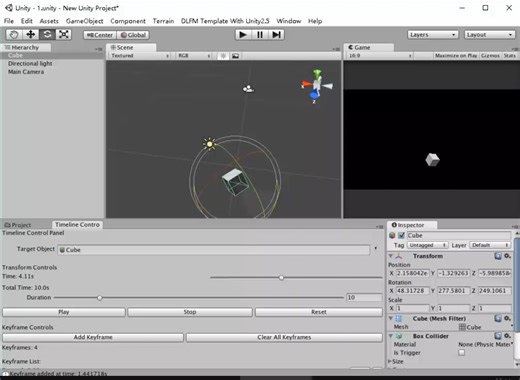This screenshot has width=520, height=380.
Task: Select the Hand view tool
Action: point(14,34)
